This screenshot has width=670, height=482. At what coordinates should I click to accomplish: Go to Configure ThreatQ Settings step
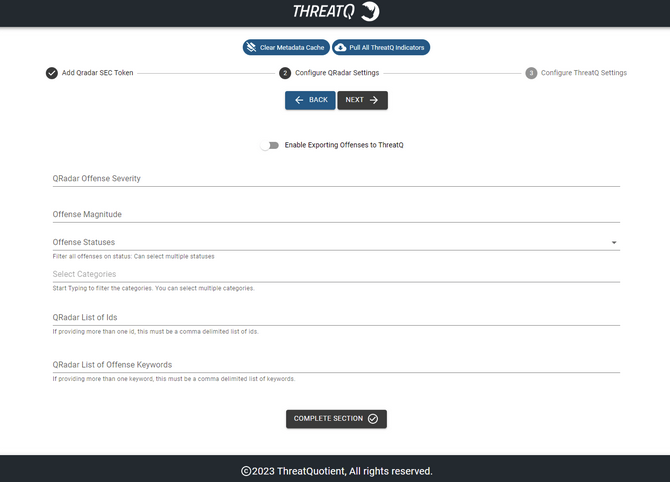coord(584,73)
